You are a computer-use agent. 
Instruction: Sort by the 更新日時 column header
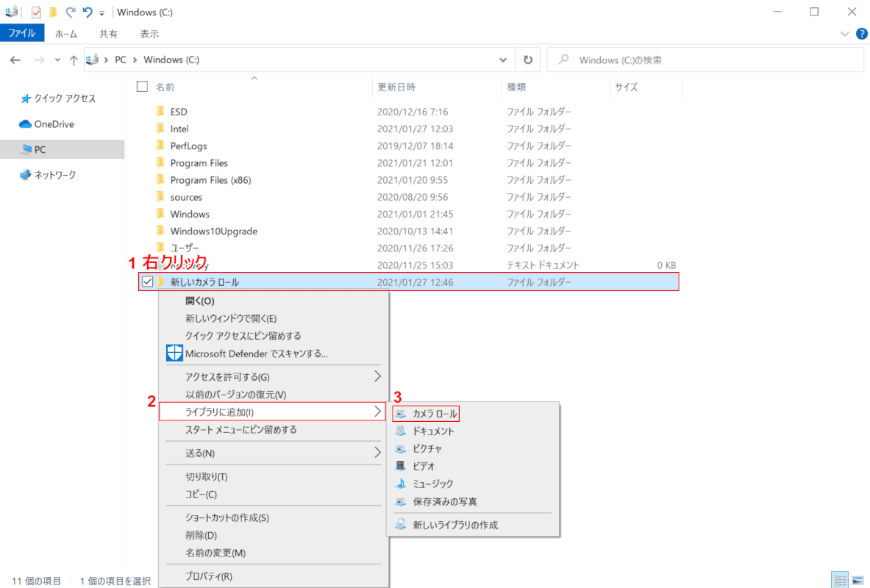(397, 87)
